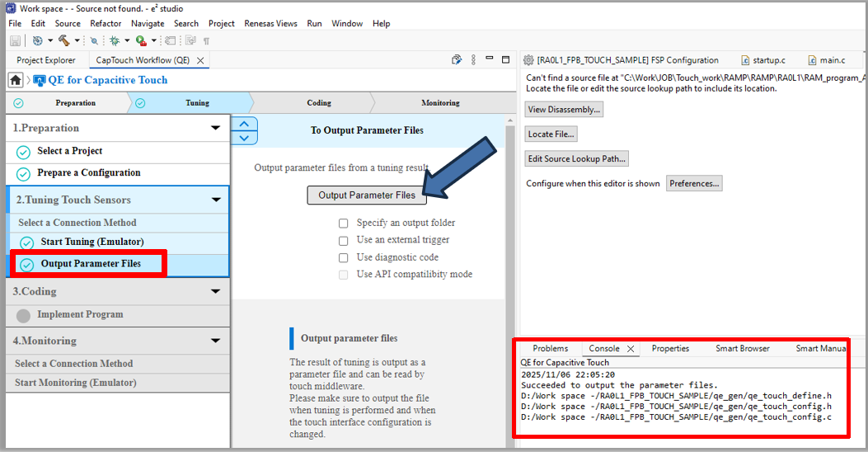This screenshot has width=868, height=452.
Task: Click the up/down scroll arrows icon in the workflow panel
Action: pos(245,130)
